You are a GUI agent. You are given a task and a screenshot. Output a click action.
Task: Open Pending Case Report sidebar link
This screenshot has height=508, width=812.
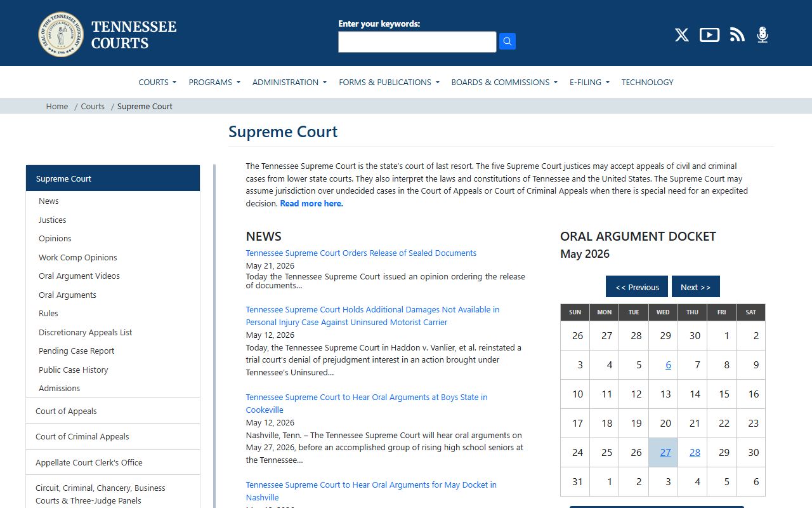[77, 351]
